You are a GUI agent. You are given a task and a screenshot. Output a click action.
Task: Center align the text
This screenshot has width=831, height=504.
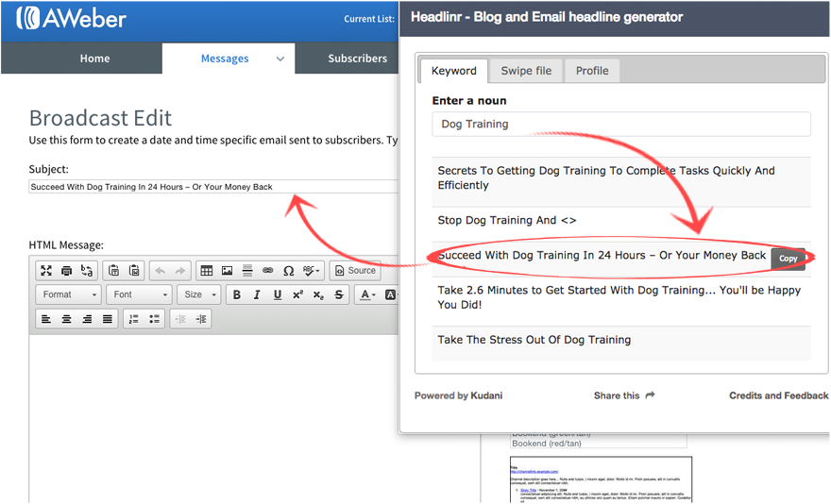click(66, 319)
